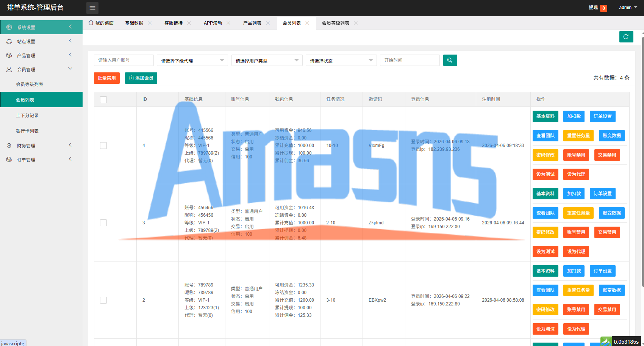The height and width of the screenshot is (346, 644).
Task: Click the 请输入用户账号 input field
Action: 124,60
